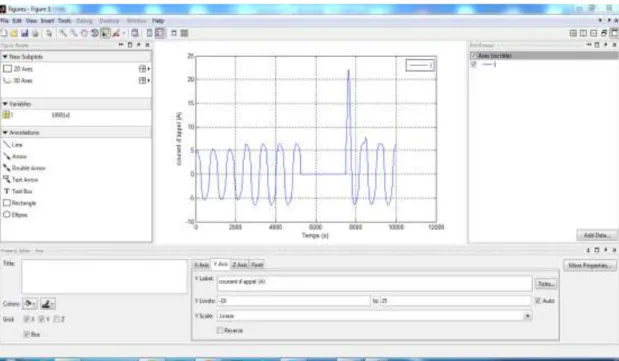Click the Insert Colorbar toolbar icon

point(150,34)
